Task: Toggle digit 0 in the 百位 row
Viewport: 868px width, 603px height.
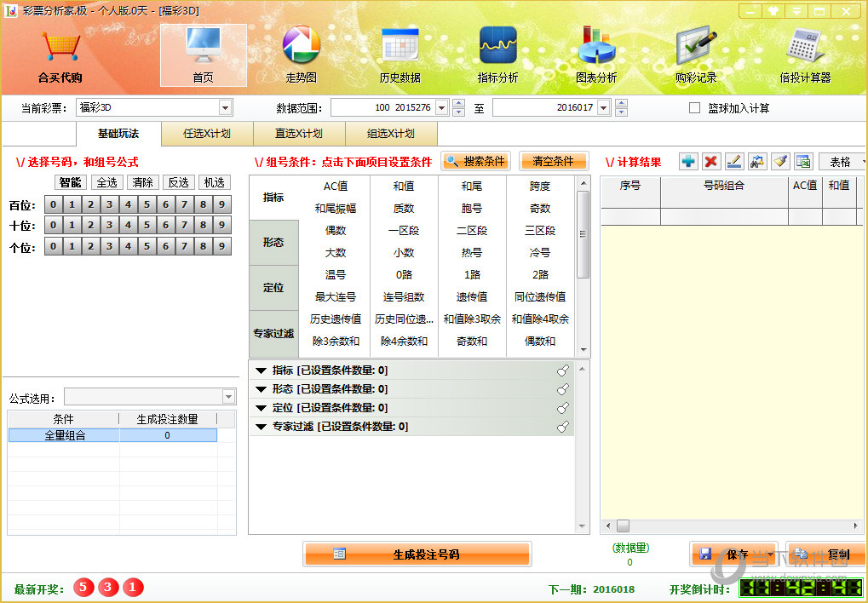Action: [x=53, y=205]
